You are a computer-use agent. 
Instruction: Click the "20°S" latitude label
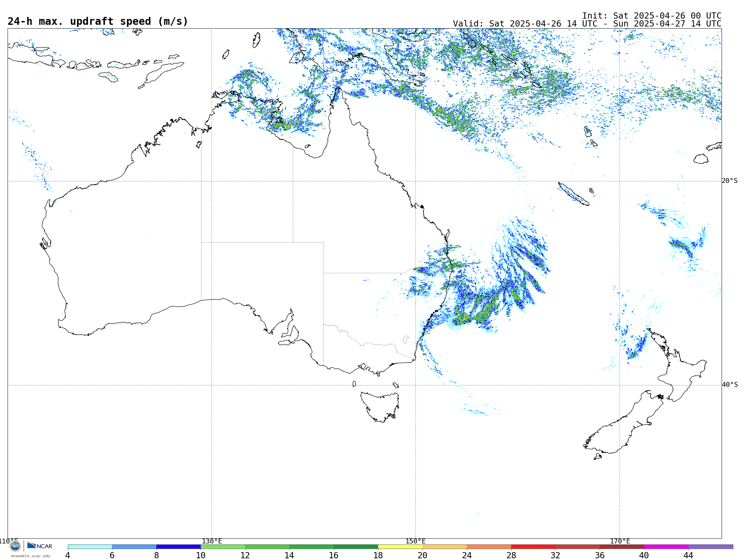click(x=730, y=181)
